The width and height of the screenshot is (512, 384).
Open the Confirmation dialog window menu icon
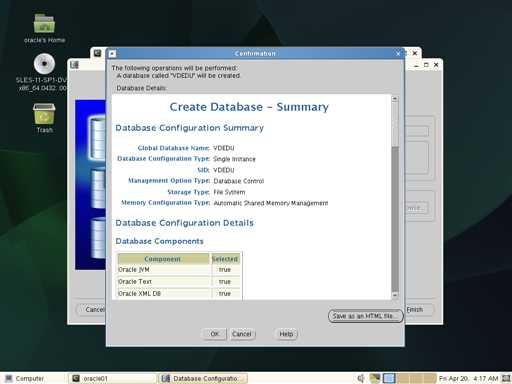112,53
